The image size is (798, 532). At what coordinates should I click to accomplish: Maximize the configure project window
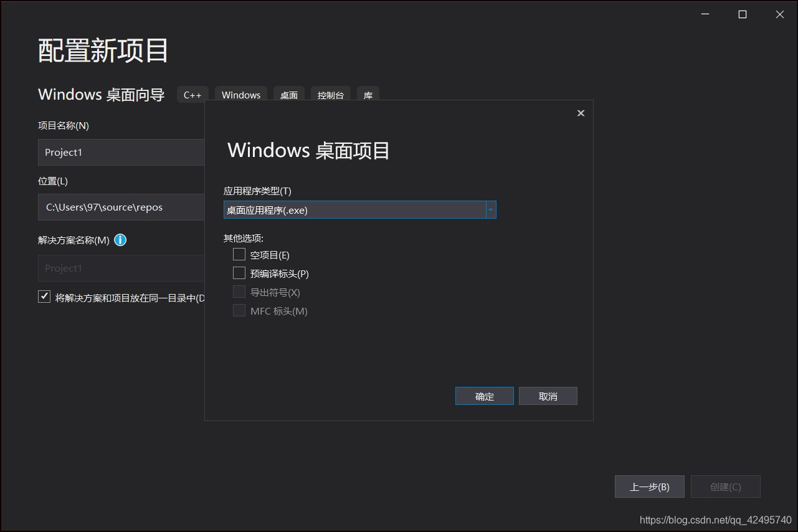coord(743,14)
